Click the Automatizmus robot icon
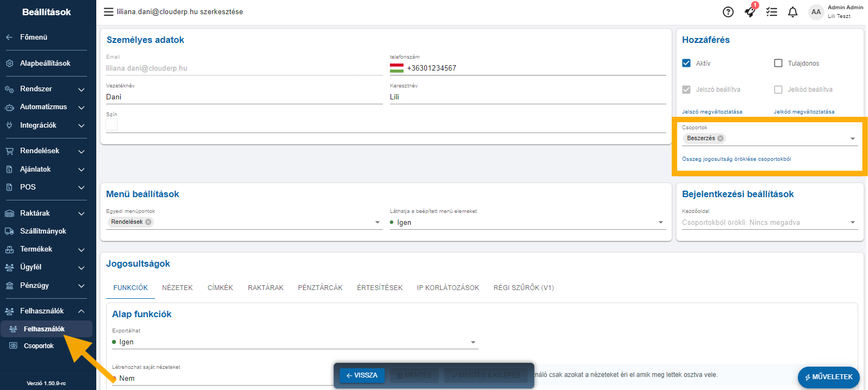The width and height of the screenshot is (868, 390). [9, 107]
